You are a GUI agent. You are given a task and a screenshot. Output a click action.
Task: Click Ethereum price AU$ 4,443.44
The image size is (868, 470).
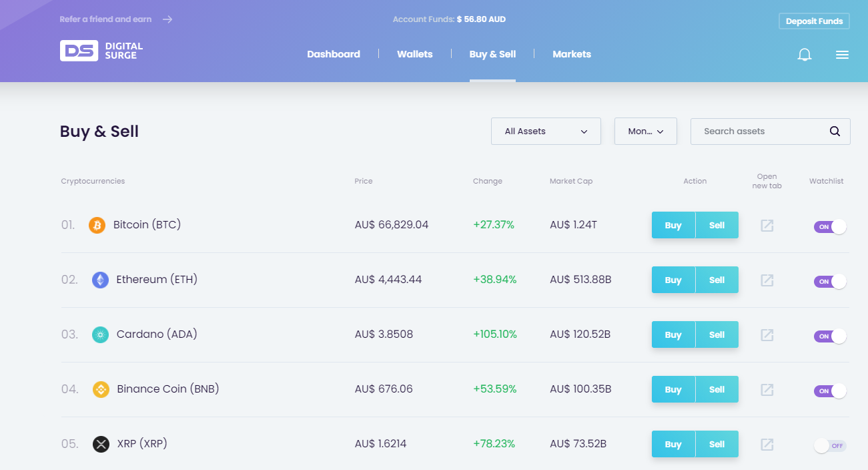pos(388,280)
